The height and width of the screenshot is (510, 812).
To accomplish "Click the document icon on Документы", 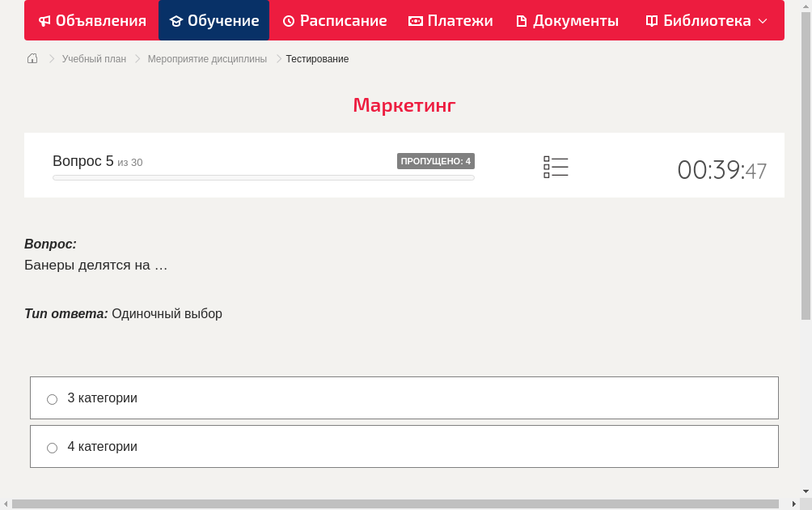I will 523,20.
